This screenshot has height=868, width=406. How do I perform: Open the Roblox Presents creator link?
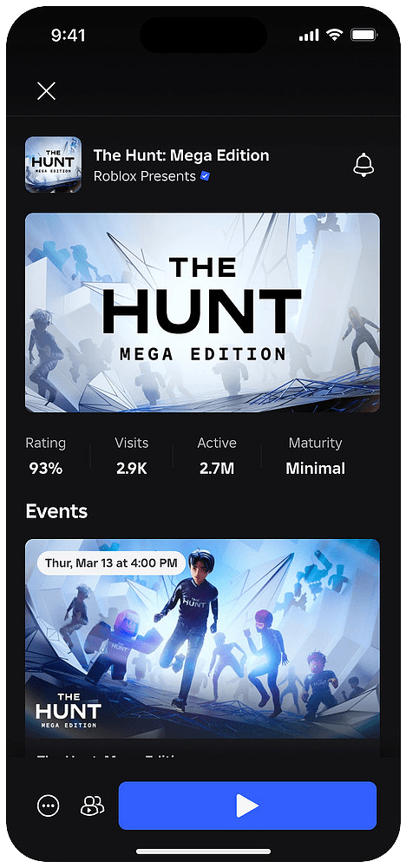point(145,176)
